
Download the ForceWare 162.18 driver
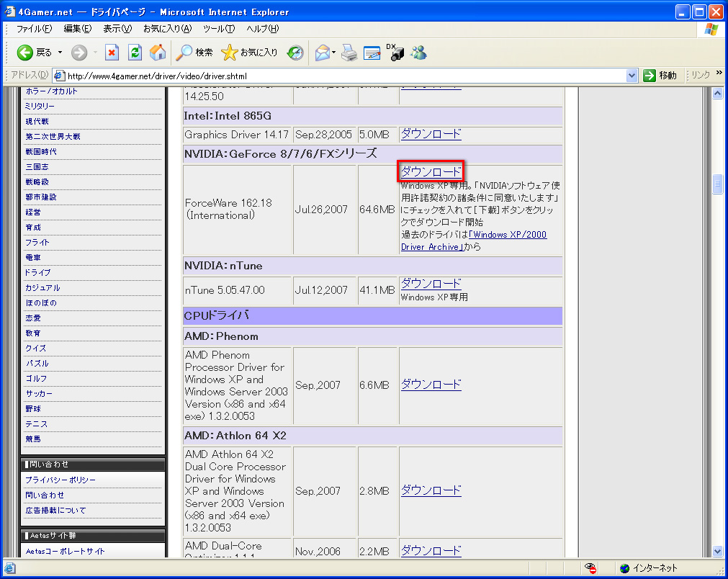(431, 171)
